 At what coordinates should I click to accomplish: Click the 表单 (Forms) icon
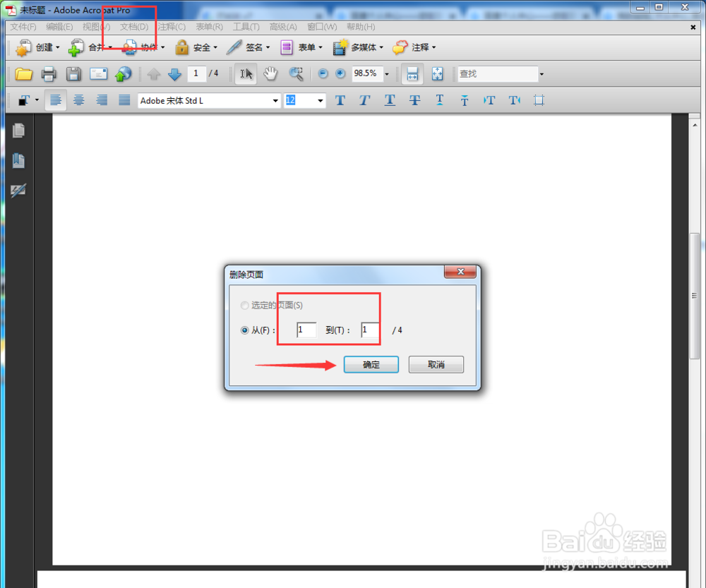point(287,47)
